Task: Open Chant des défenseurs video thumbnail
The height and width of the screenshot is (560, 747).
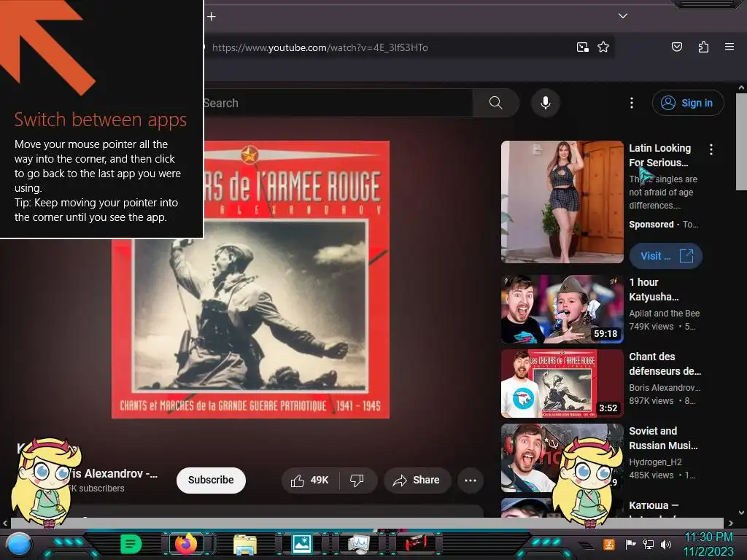Action: [x=562, y=384]
